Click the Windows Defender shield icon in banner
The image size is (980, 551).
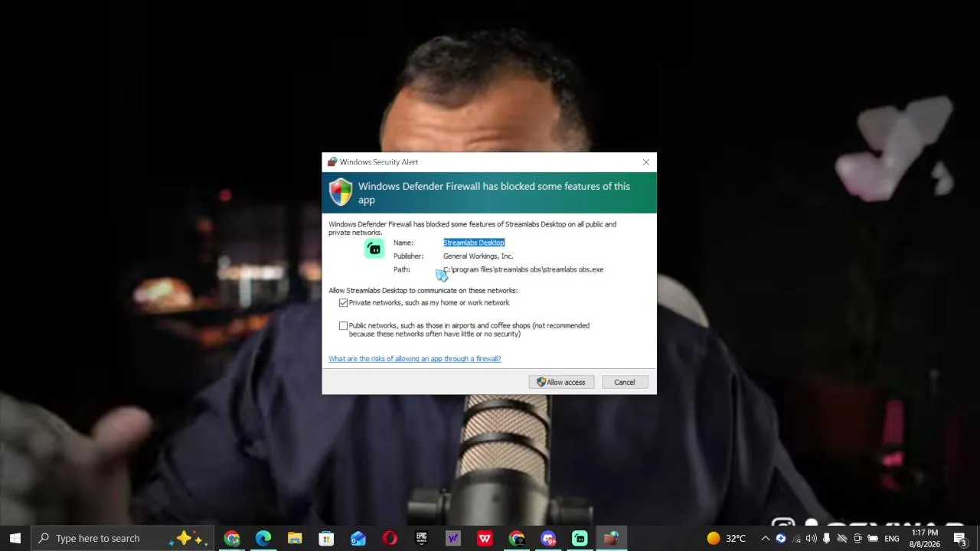341,192
